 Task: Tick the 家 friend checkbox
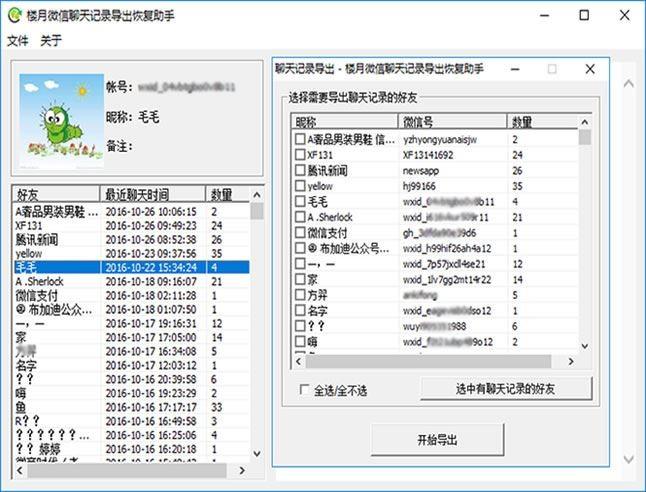click(x=300, y=279)
